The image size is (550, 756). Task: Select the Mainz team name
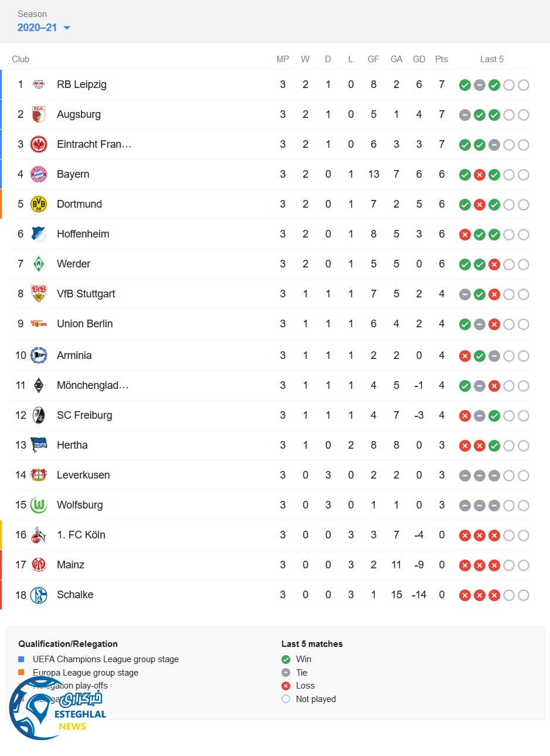point(70,565)
